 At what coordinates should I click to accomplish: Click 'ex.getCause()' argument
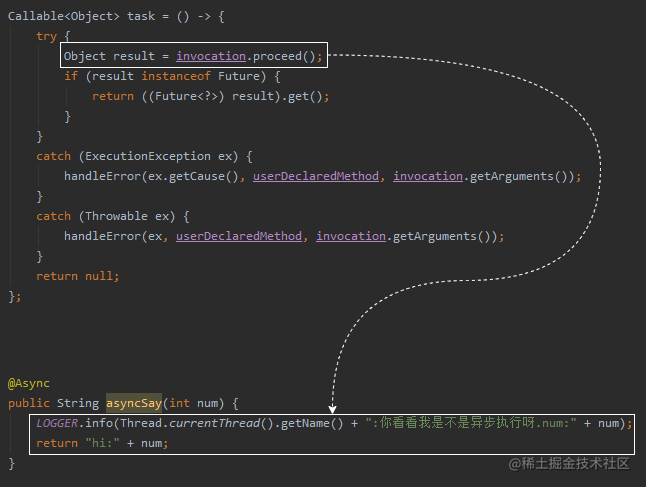pyautogui.click(x=193, y=176)
